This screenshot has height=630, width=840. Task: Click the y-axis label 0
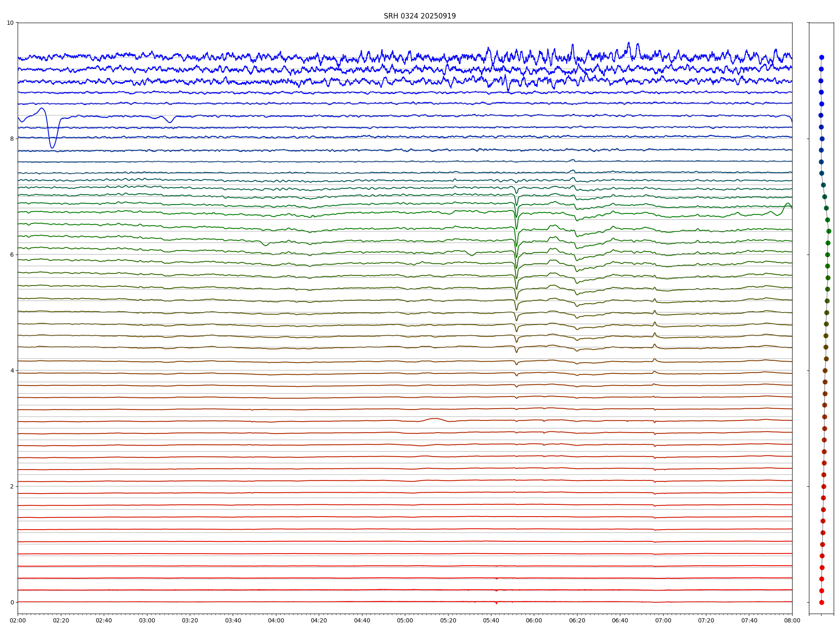[x=12, y=602]
